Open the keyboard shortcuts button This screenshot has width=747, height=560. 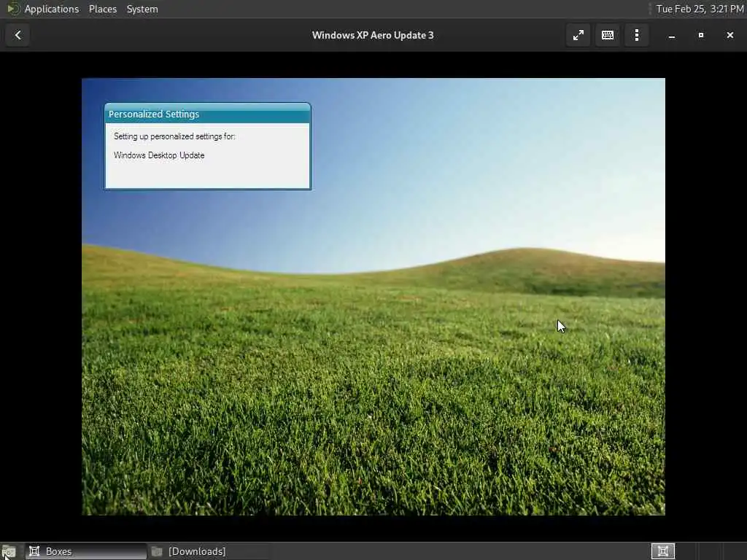click(608, 35)
